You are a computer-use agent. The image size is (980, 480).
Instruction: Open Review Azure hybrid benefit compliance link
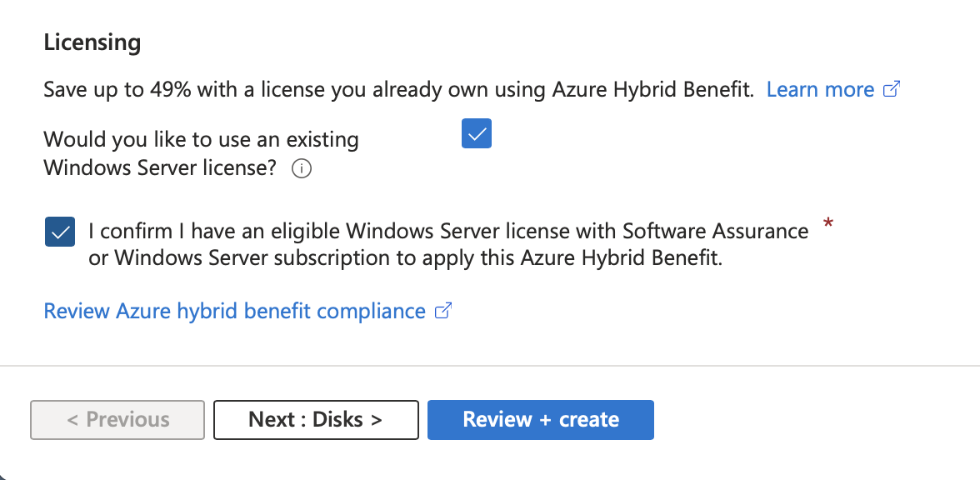(247, 311)
